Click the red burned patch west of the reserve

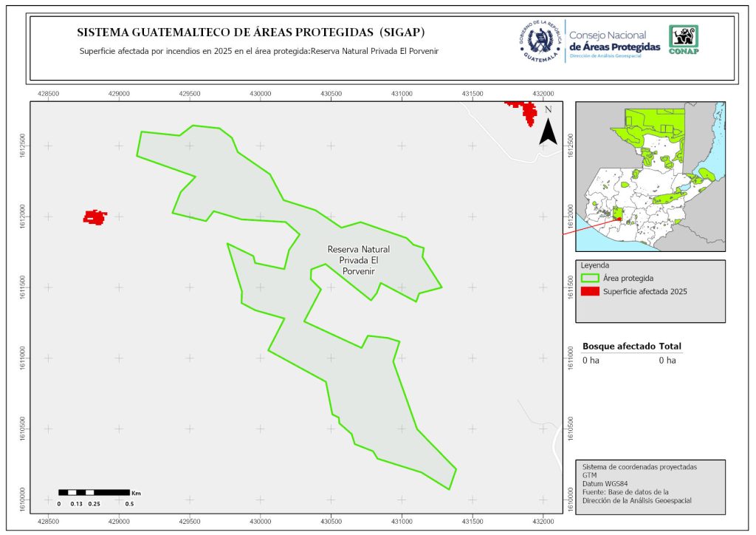pos(94,217)
